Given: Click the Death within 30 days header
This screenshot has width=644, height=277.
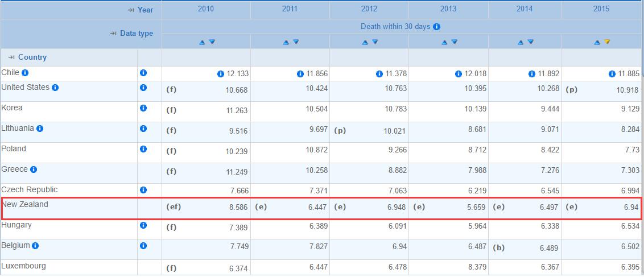Looking at the screenshot, I should click(396, 27).
